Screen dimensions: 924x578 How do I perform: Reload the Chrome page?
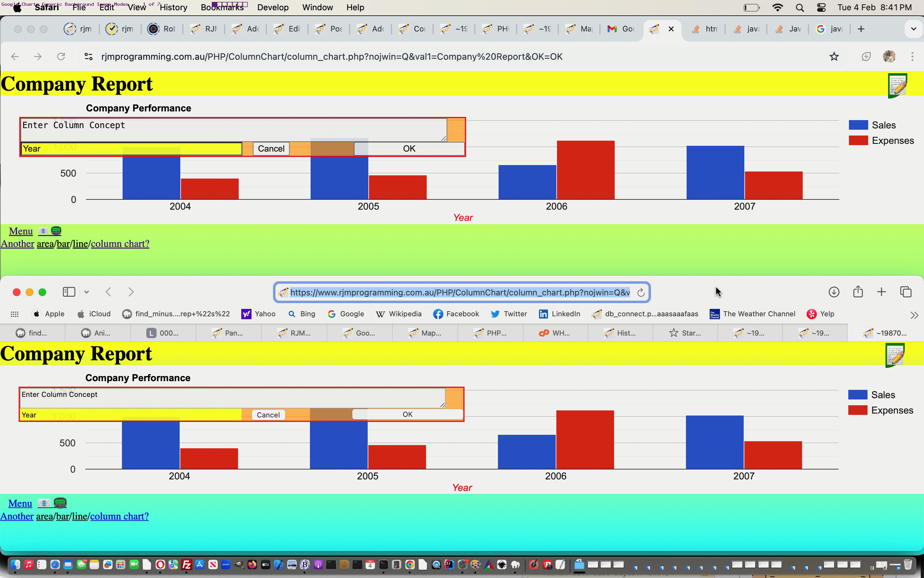point(61,57)
